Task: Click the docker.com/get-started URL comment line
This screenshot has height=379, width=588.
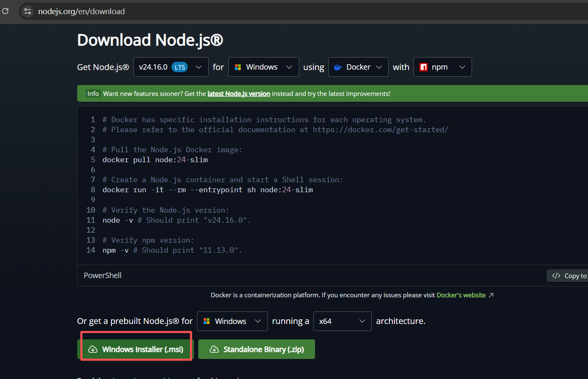Action: point(275,130)
